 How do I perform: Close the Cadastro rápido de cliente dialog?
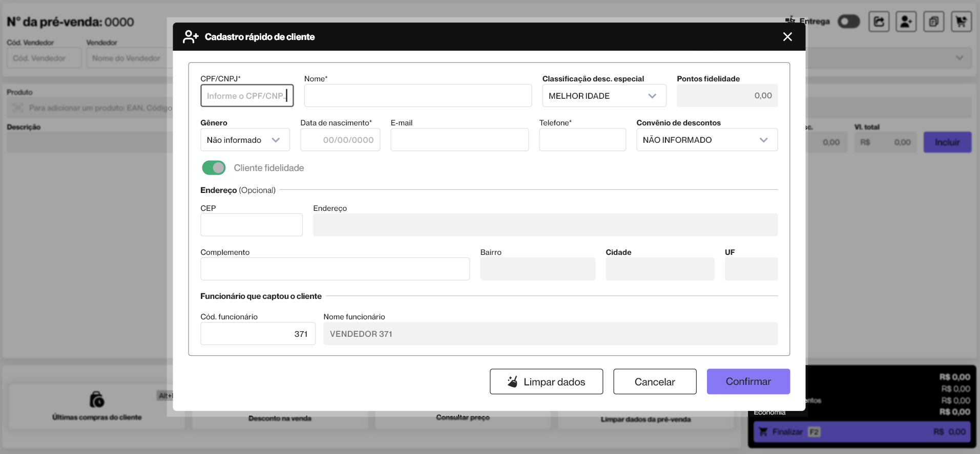[x=787, y=37]
